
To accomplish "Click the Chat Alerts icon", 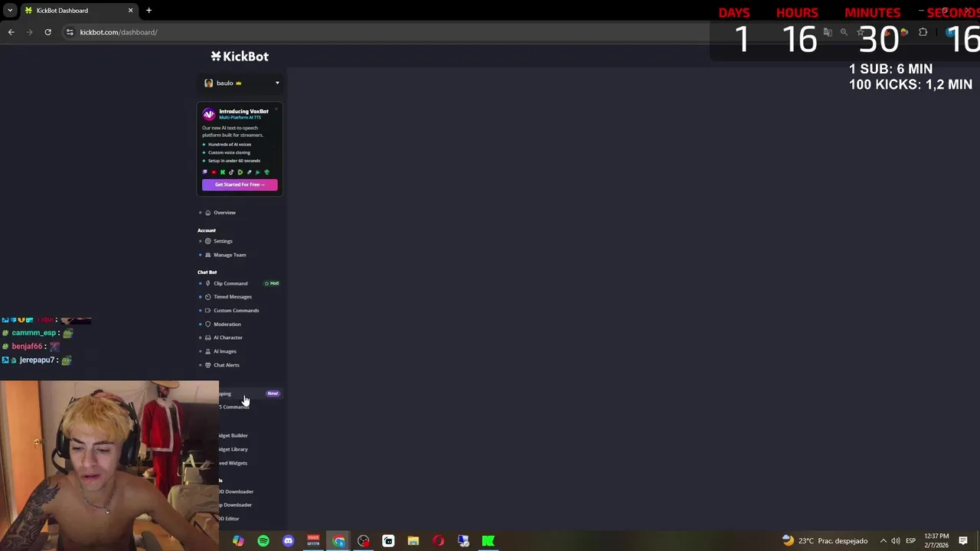I will coord(207,365).
